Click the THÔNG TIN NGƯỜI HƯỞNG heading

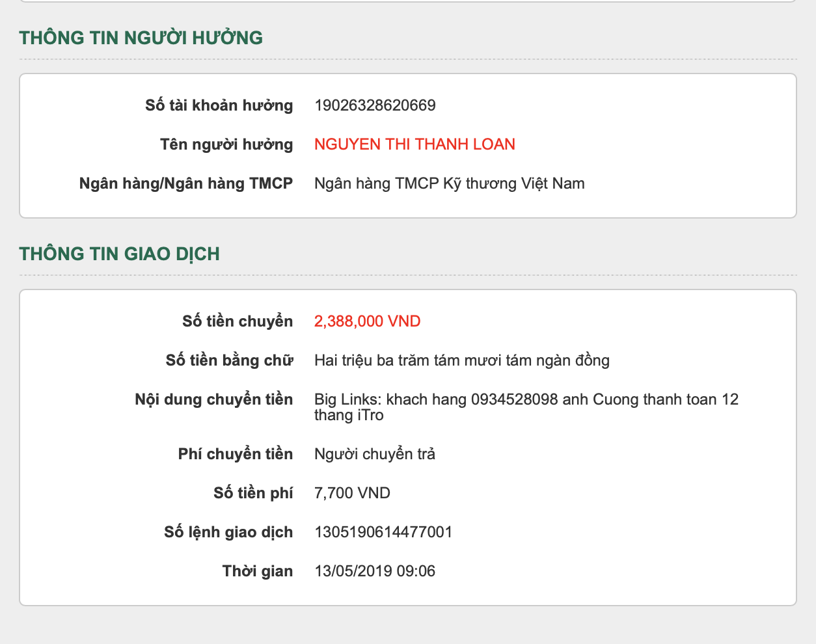point(141,38)
